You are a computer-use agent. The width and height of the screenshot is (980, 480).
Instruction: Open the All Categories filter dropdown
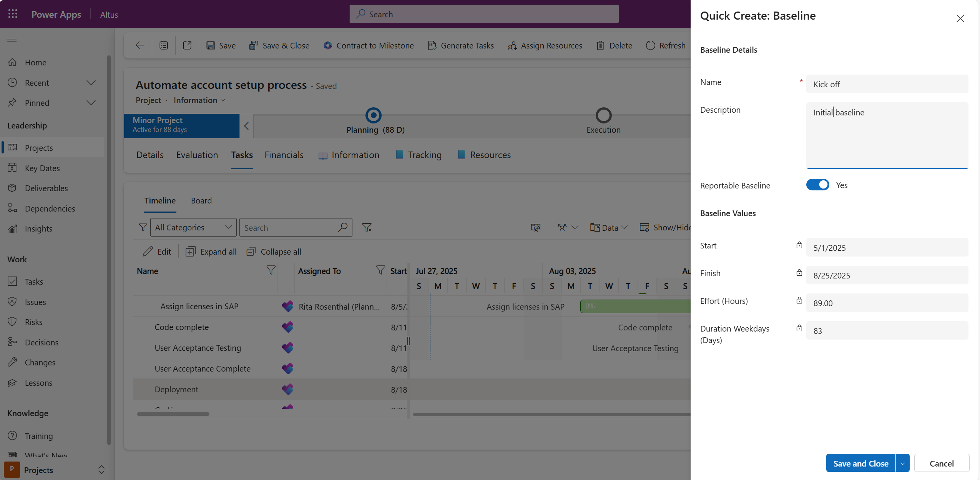coord(193,227)
